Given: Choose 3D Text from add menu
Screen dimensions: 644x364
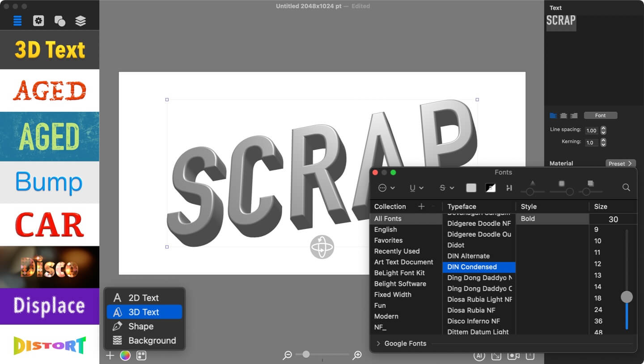Looking at the screenshot, I should [144, 312].
